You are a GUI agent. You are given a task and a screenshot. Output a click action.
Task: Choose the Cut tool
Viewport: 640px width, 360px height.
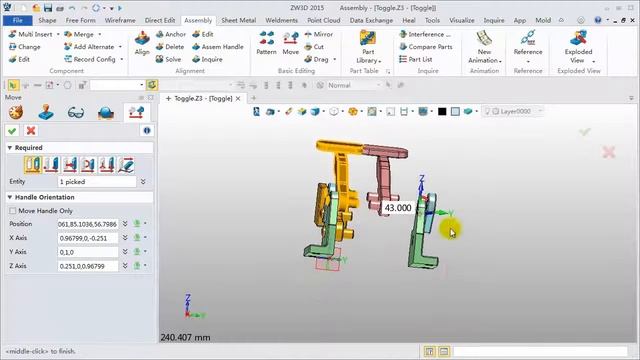click(x=314, y=47)
